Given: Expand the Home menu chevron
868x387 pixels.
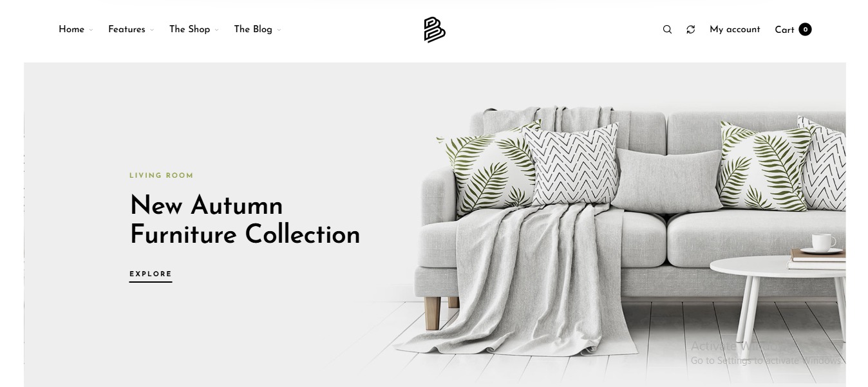Looking at the screenshot, I should 91,30.
